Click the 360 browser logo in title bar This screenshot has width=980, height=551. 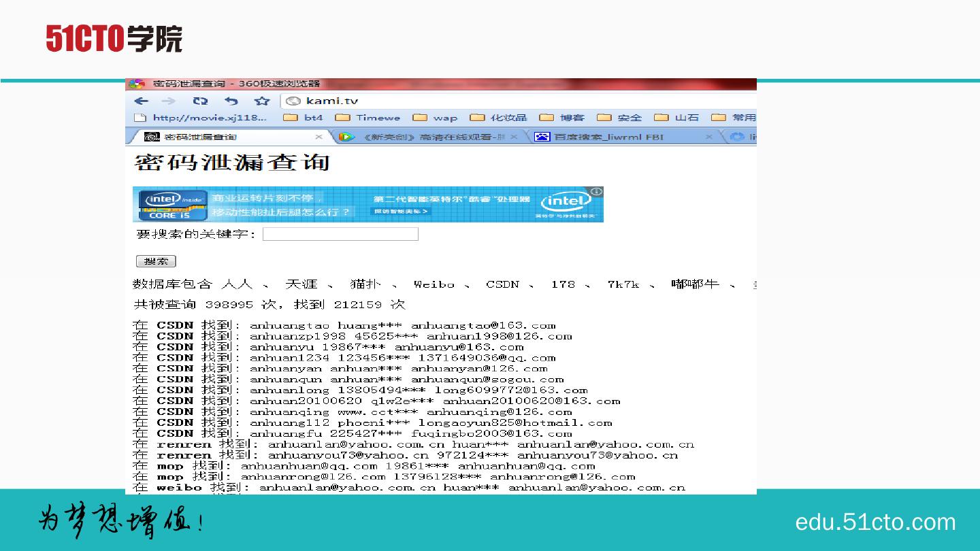pos(137,84)
